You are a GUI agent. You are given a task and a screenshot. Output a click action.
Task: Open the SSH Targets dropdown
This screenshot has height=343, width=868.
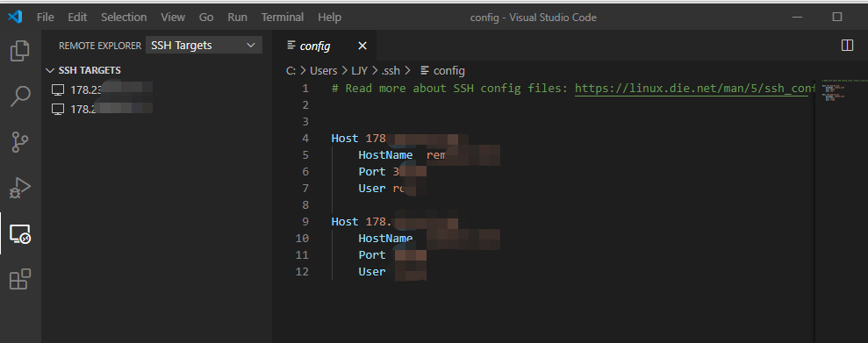click(x=204, y=46)
